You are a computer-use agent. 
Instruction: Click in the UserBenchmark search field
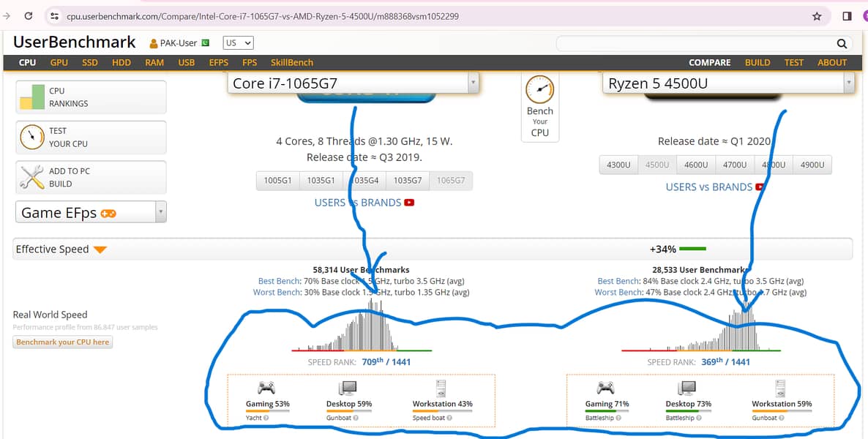(x=694, y=44)
